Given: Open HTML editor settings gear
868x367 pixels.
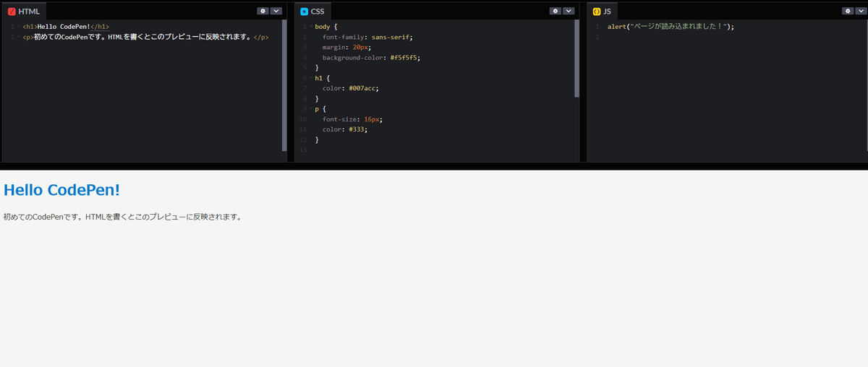Looking at the screenshot, I should click(x=263, y=11).
